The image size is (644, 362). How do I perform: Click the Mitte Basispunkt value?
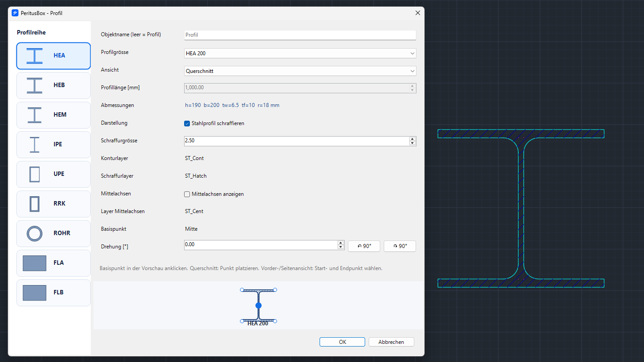[191, 229]
